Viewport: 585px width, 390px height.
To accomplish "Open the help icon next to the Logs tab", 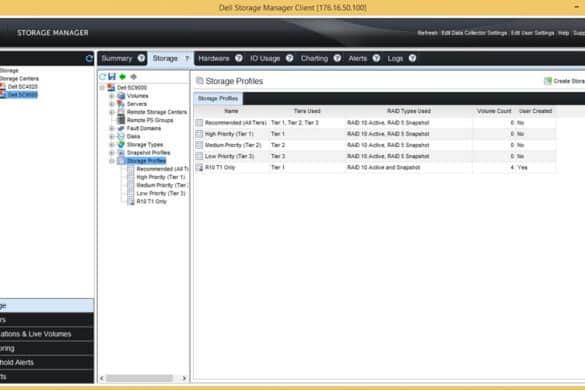I will pos(412,58).
